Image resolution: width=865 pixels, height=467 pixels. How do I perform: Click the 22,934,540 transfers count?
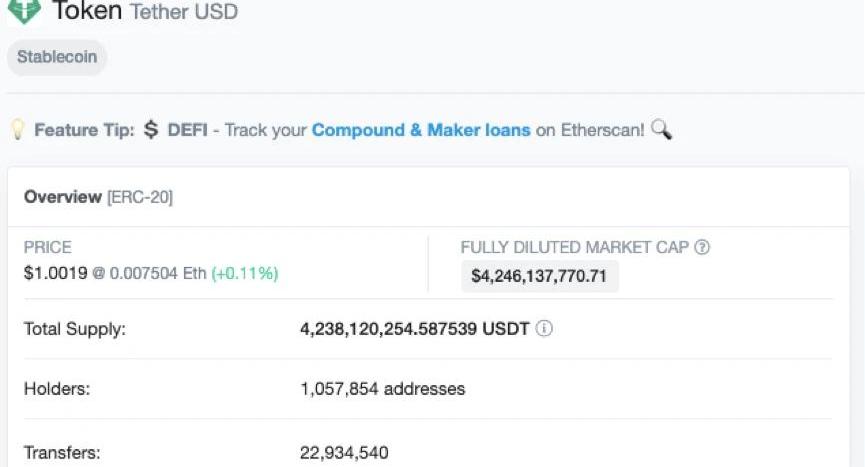pyautogui.click(x=344, y=453)
